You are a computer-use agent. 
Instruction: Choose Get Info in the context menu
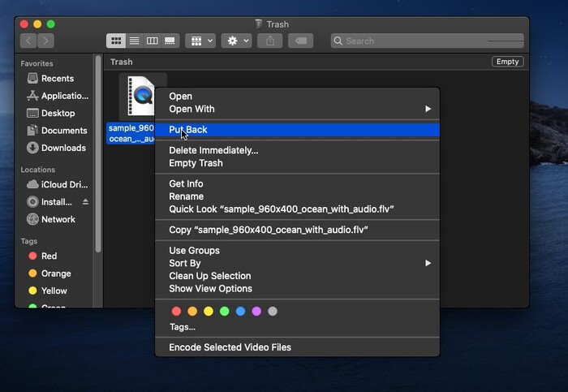pos(186,183)
